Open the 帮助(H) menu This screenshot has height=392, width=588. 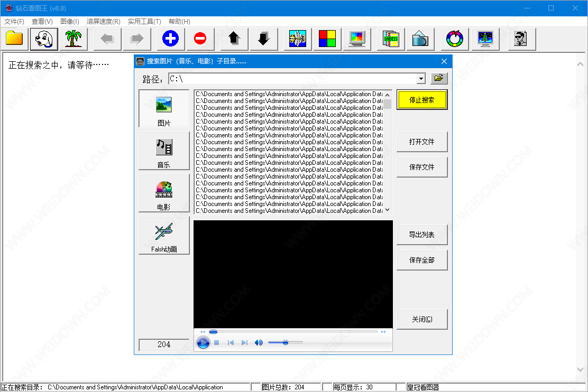[x=179, y=21]
